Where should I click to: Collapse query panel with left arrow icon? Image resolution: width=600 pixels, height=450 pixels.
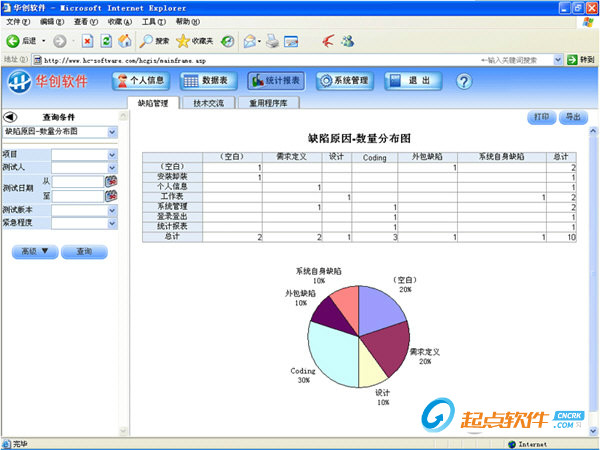(10, 117)
